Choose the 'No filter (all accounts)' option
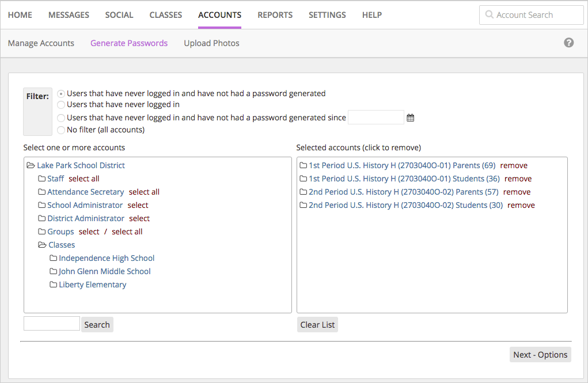 click(x=60, y=130)
